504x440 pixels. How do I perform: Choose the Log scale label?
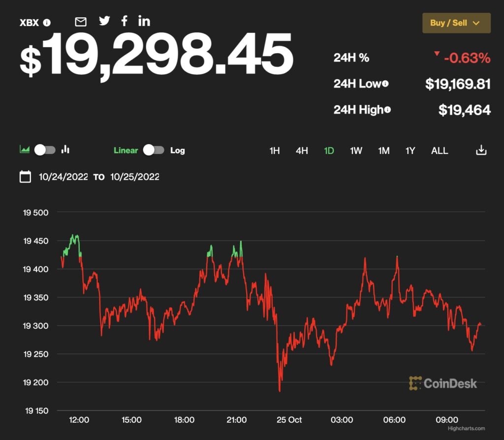click(x=177, y=151)
